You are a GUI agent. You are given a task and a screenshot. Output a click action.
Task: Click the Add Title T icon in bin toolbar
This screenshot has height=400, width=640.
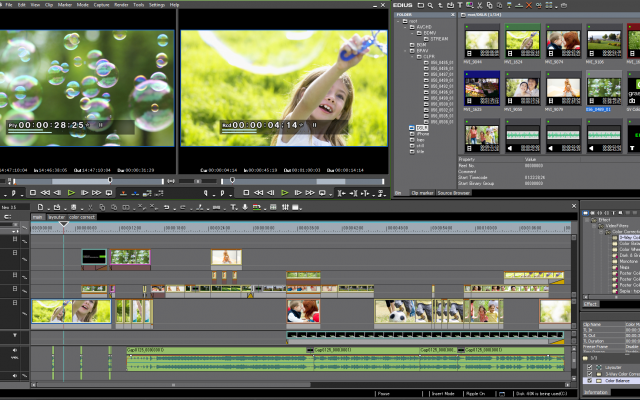click(x=460, y=5)
